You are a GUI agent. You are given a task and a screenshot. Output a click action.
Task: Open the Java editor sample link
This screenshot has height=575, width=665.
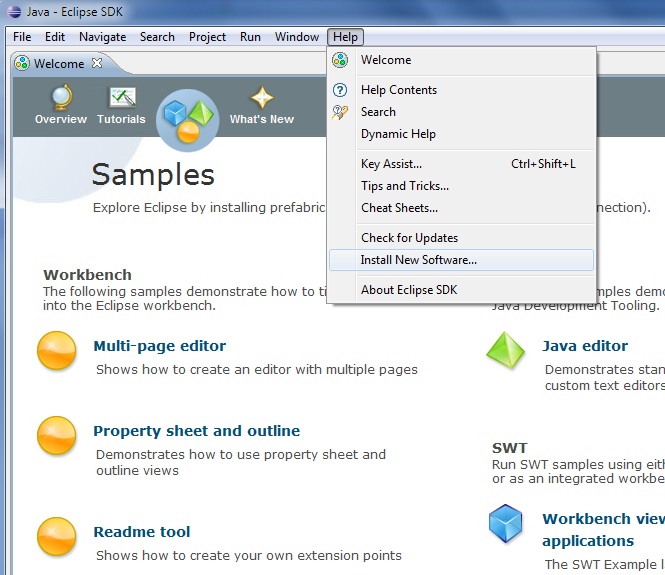pyautogui.click(x=585, y=346)
